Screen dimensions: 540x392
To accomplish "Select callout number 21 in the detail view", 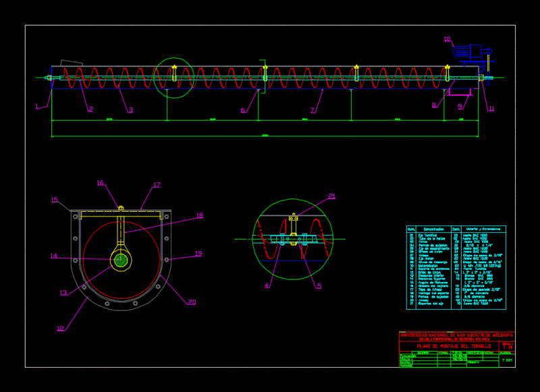I will (x=332, y=196).
